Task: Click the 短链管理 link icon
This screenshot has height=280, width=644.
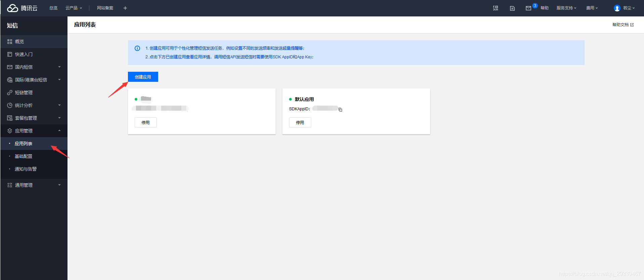Action: (10, 93)
